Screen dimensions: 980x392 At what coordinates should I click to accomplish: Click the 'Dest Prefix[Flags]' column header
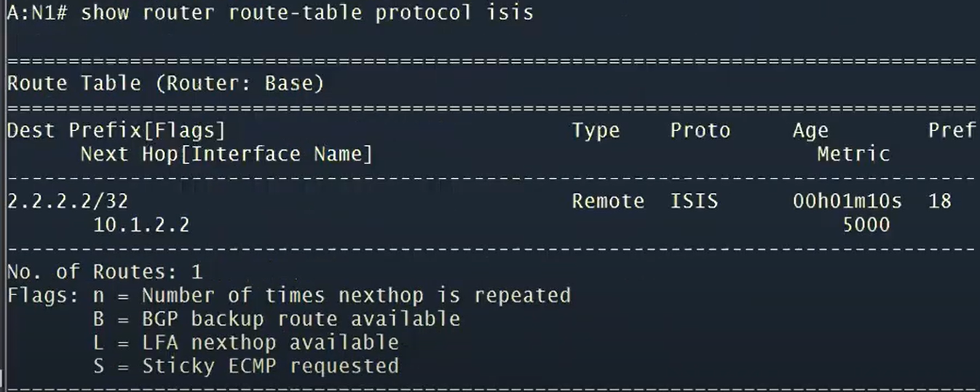[x=116, y=130]
